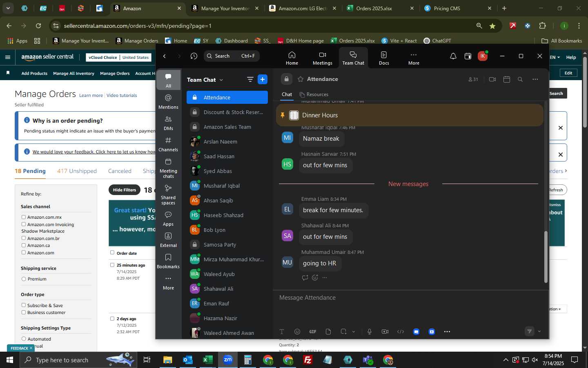Open pinned Dinner Hours message
588x368 pixels.
[x=410, y=115]
